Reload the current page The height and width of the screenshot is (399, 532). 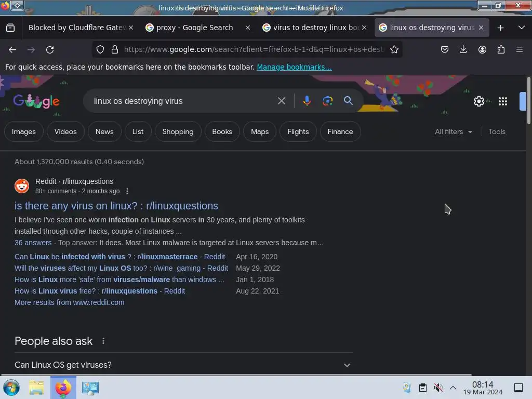click(x=50, y=49)
